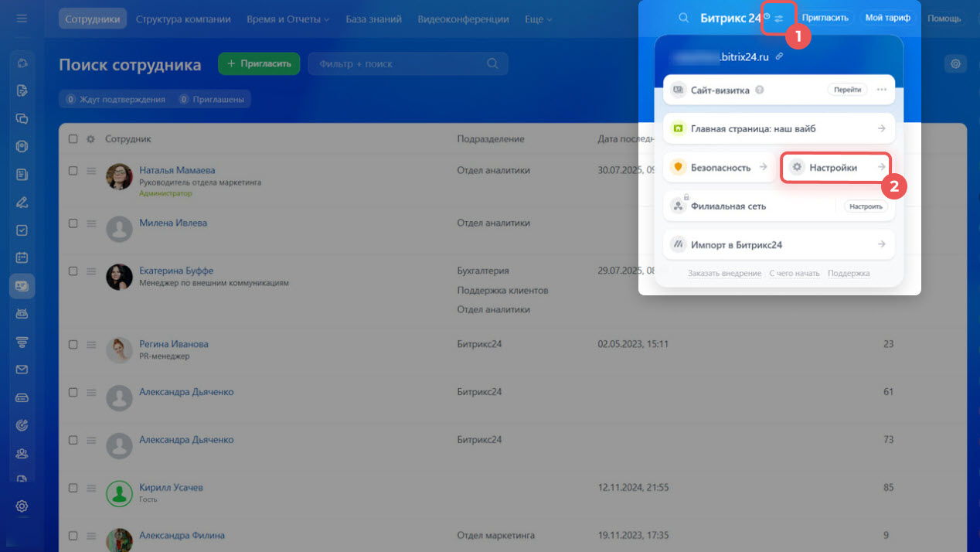
Task: Click the green Пригласить button
Action: click(259, 64)
